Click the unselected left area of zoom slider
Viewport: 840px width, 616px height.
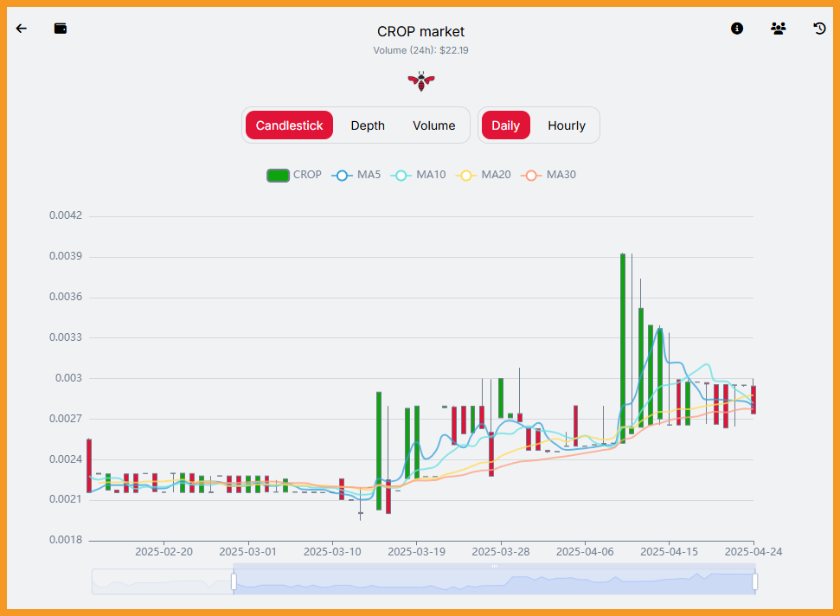coord(163,581)
